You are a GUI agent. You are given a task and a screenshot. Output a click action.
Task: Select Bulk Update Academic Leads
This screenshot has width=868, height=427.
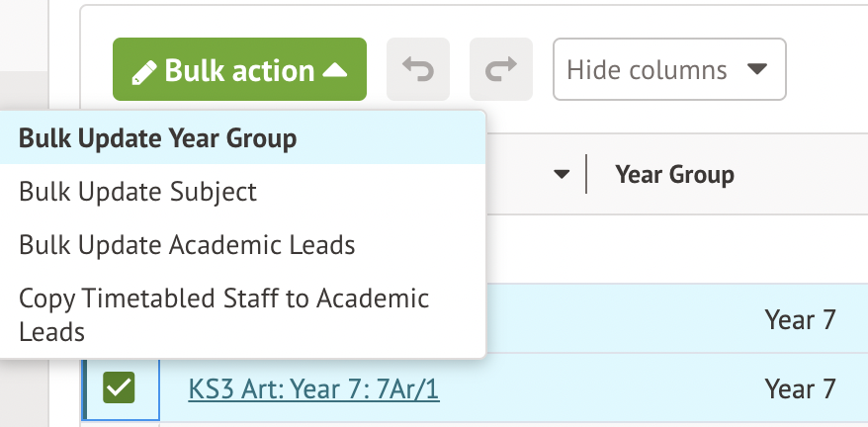[187, 244]
